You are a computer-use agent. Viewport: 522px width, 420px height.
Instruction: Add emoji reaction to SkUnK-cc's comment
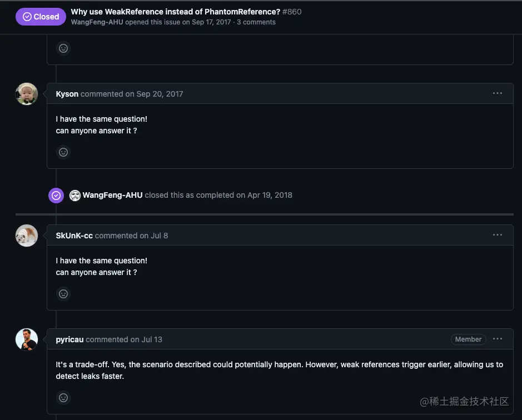[x=63, y=293]
